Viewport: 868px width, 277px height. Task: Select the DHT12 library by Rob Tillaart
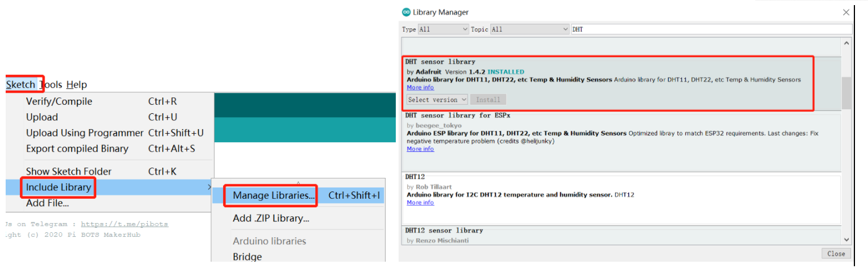(x=621, y=198)
